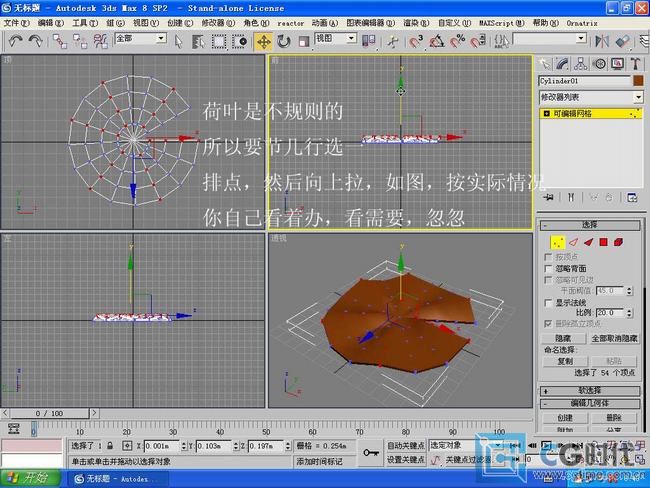
Task: Click the Show End Result toggle icon
Action: click(571, 197)
